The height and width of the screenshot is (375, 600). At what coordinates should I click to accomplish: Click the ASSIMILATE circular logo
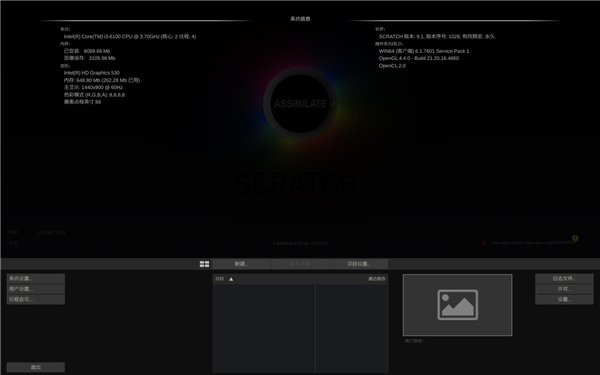pyautogui.click(x=300, y=103)
